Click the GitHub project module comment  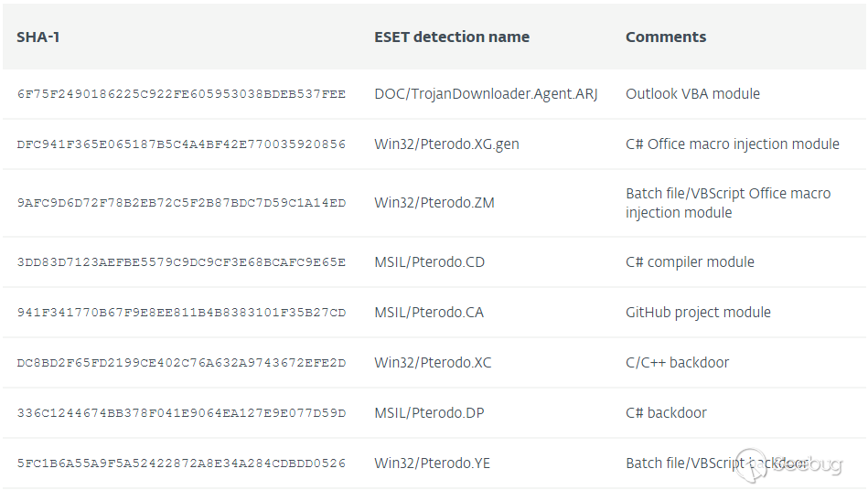click(x=698, y=313)
